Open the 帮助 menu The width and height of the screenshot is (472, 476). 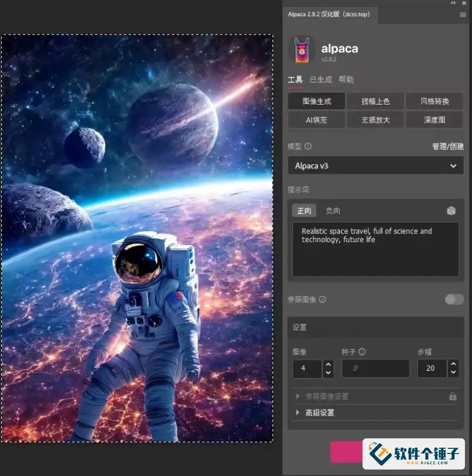tap(347, 79)
